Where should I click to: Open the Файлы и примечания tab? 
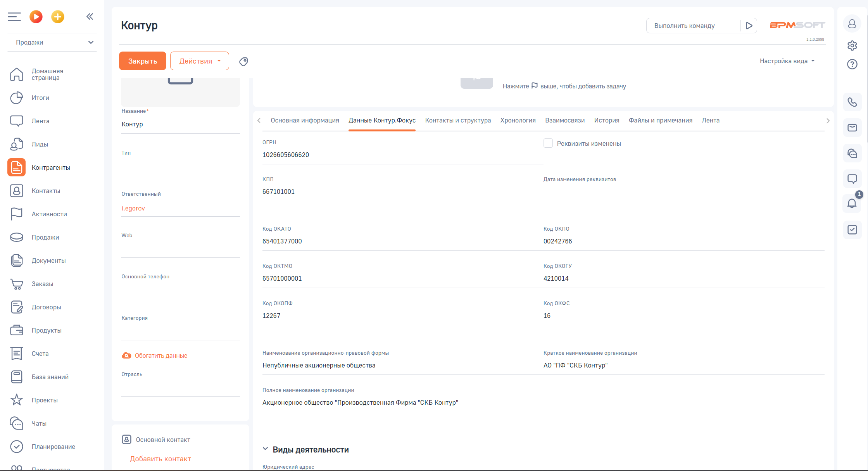click(661, 121)
